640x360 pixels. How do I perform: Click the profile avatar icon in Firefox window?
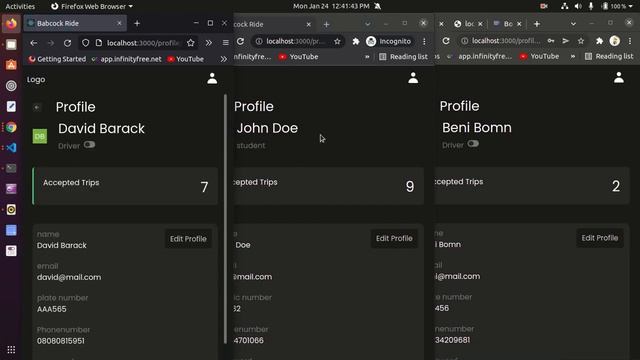pos(212,78)
